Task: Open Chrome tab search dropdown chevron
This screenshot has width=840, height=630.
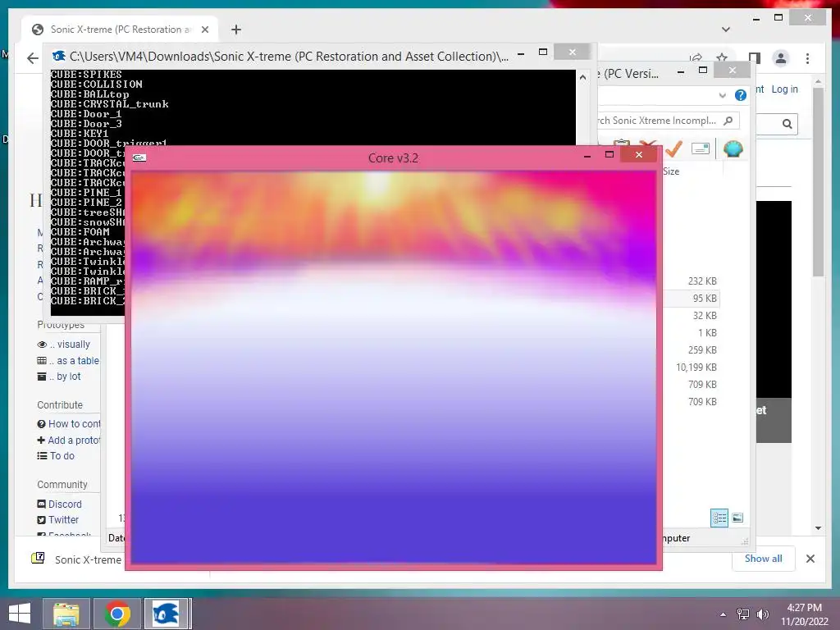Action: 726,30
